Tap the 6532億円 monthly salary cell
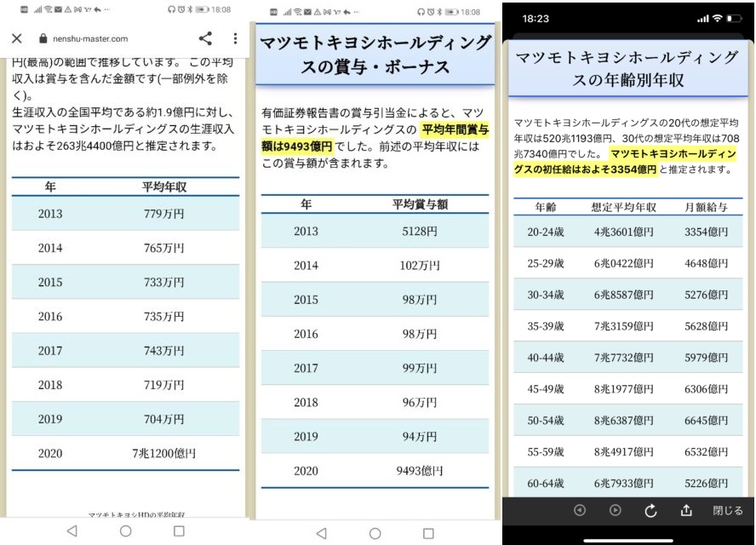The width and height of the screenshot is (756, 545). tap(707, 452)
